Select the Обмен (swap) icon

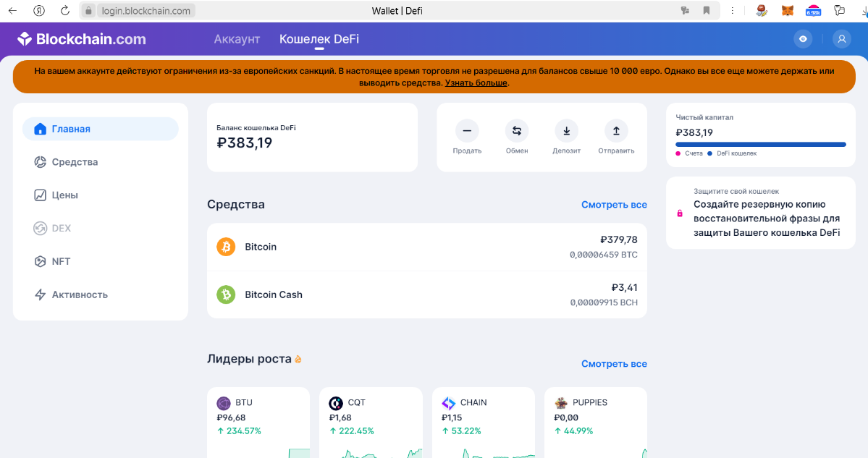click(x=516, y=132)
